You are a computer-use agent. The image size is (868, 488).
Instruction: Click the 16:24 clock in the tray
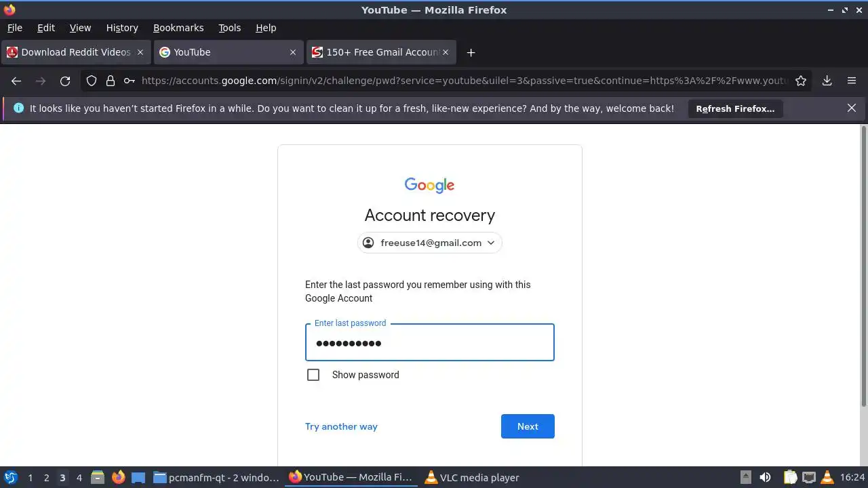pyautogui.click(x=852, y=477)
